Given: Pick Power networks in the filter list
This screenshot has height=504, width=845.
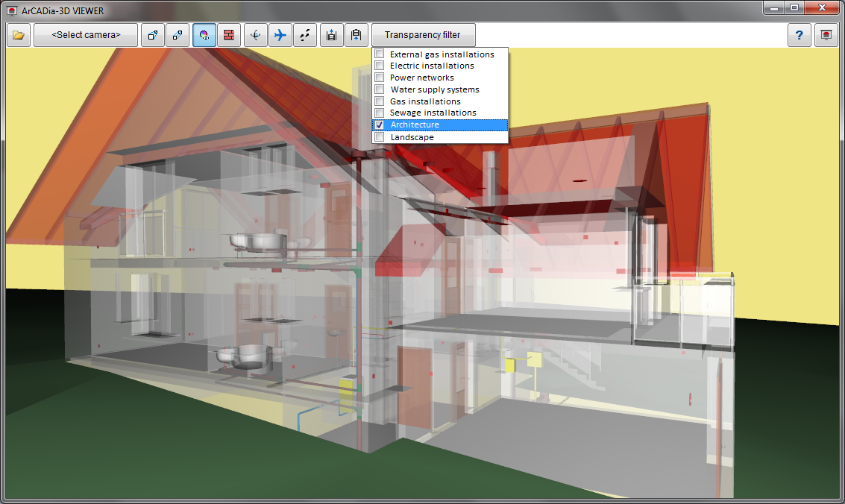Looking at the screenshot, I should [x=421, y=78].
